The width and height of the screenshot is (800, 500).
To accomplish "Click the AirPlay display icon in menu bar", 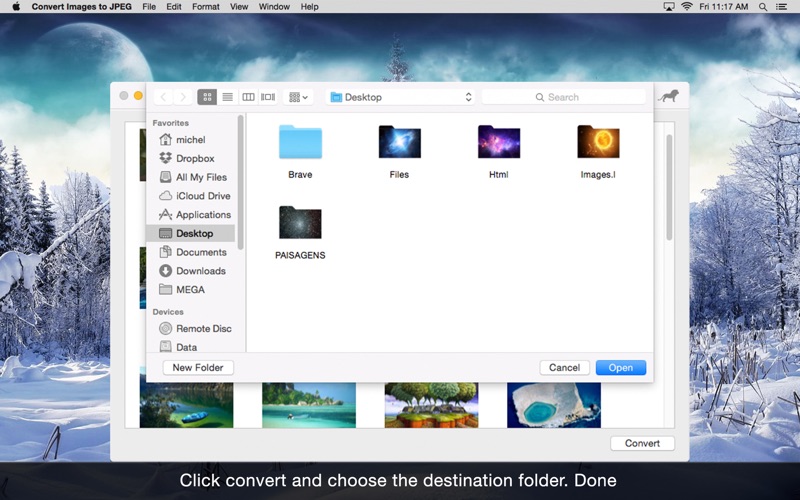I will 668,7.
